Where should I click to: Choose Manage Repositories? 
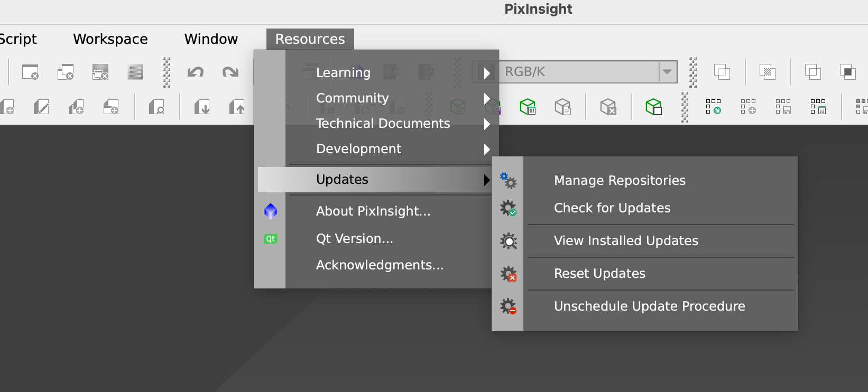(645, 181)
